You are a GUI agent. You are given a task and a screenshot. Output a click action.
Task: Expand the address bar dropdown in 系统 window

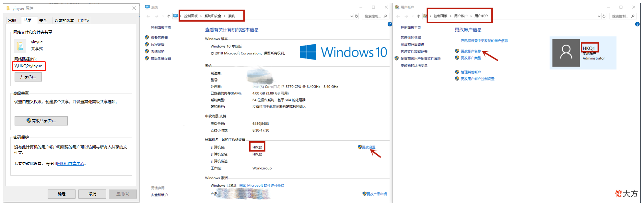352,16
